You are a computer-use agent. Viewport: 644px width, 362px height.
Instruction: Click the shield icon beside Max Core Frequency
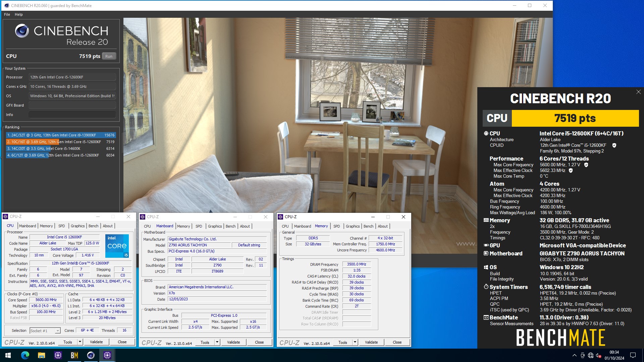[586, 165]
